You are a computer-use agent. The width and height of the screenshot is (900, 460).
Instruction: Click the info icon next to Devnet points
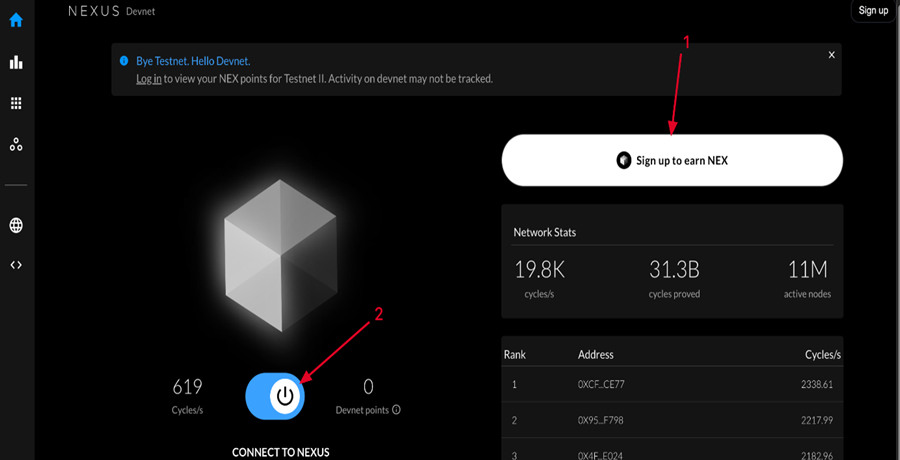[396, 410]
